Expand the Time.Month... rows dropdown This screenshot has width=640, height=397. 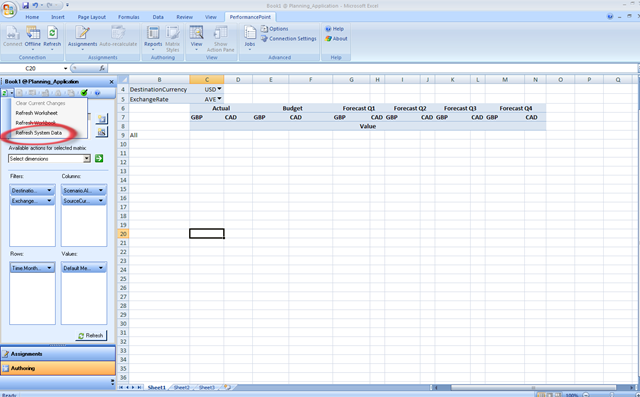point(49,268)
